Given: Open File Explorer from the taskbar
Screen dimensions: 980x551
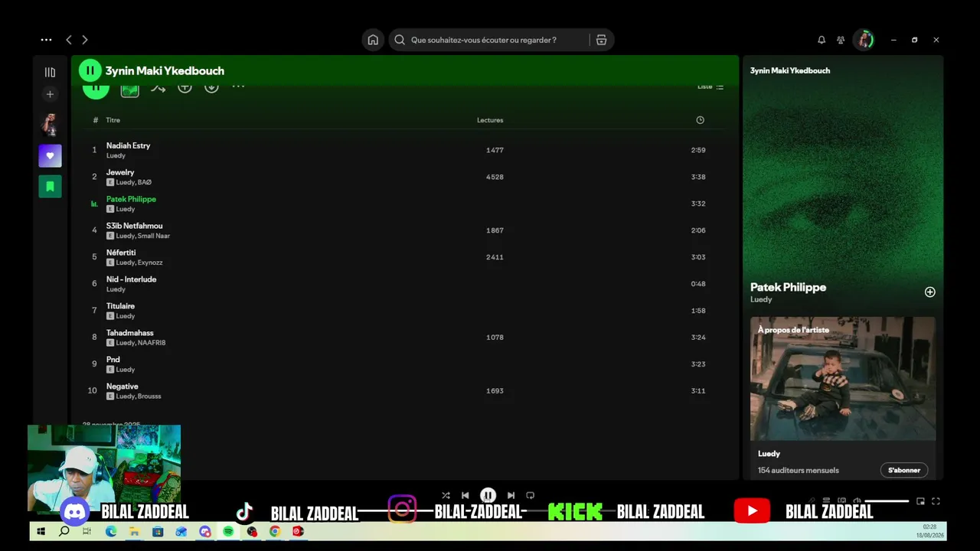Looking at the screenshot, I should (134, 531).
